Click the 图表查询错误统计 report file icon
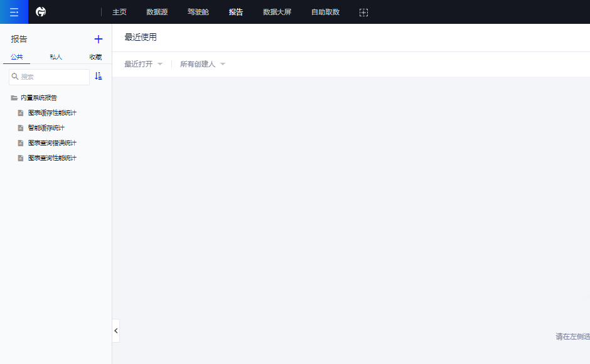 [21, 143]
